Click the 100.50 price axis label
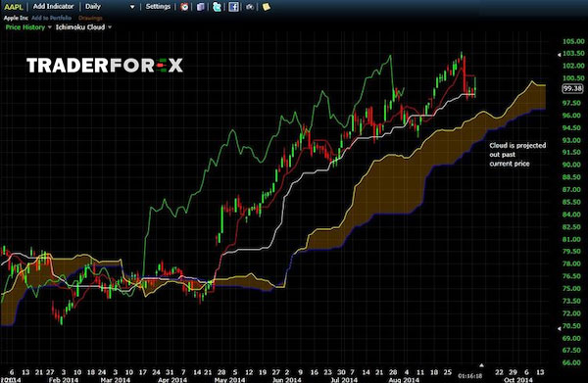Viewport: 588px width, 383px height. (x=573, y=78)
